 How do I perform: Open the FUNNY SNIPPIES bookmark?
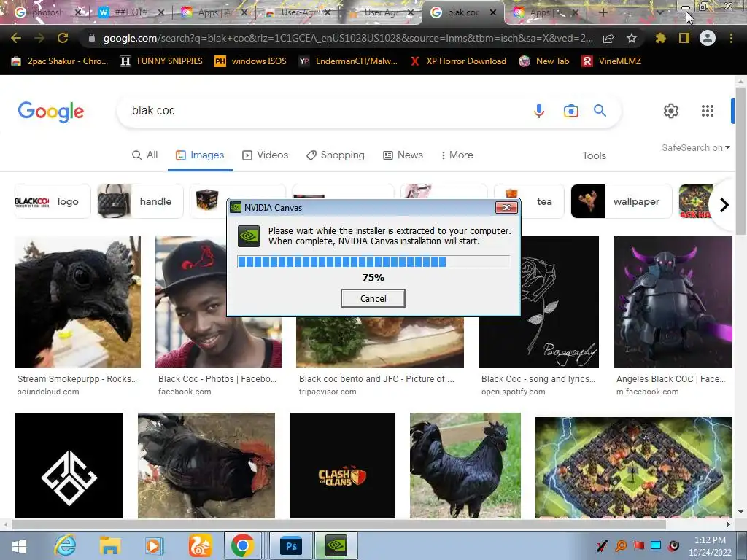(x=161, y=61)
